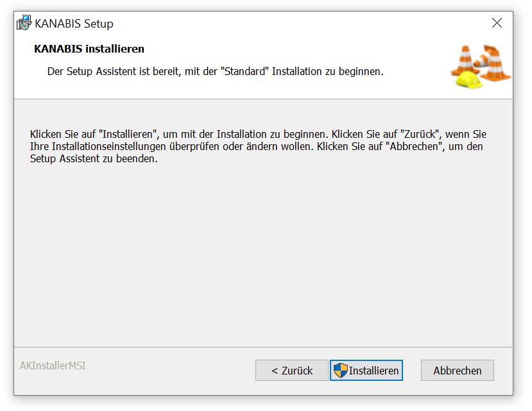Click the empty title bar space beside the title
Screen dimensions: 532x411
pos(289,24)
